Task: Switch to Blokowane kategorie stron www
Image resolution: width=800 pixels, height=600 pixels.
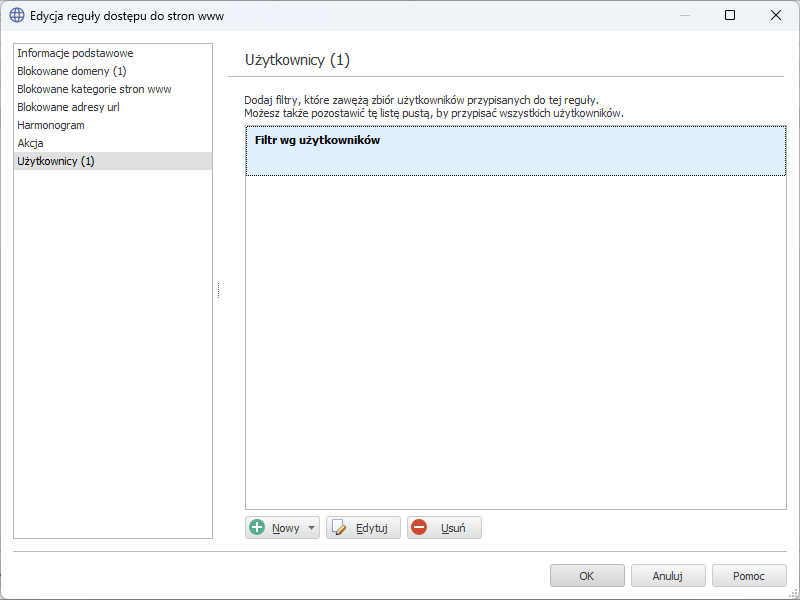Action: (x=94, y=89)
